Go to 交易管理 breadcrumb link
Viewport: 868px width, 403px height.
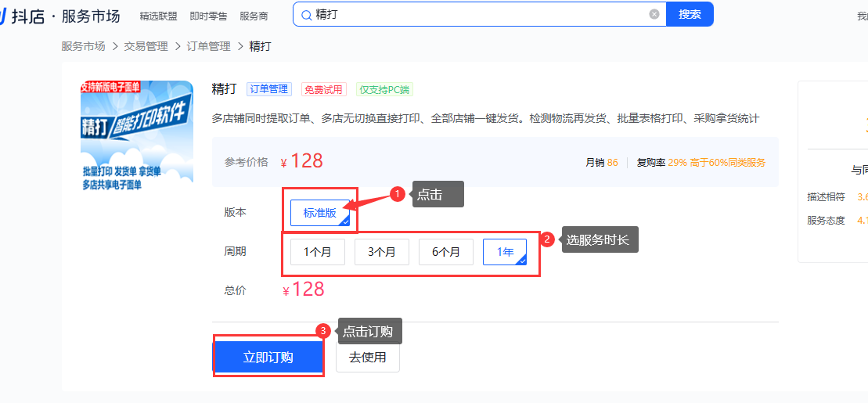pyautogui.click(x=146, y=46)
